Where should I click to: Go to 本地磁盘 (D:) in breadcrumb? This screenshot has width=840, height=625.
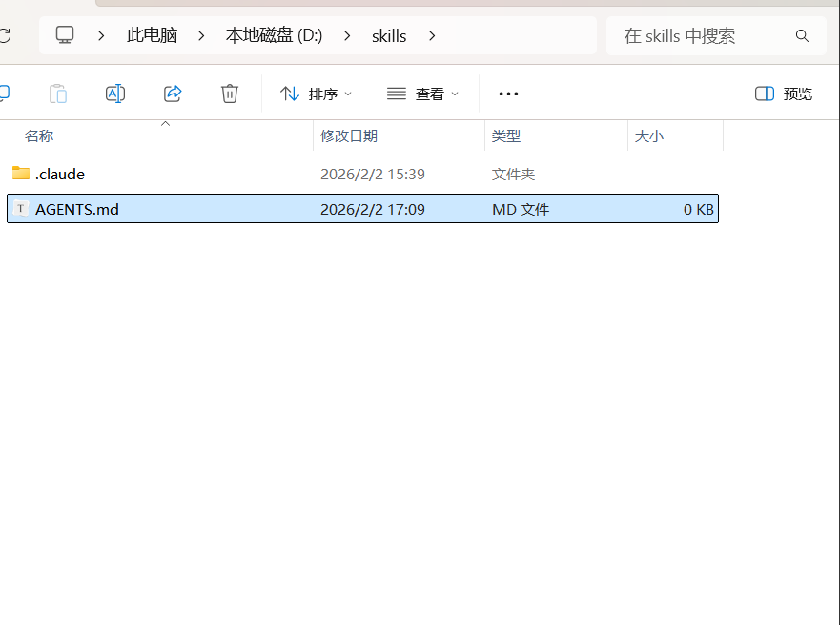coord(274,36)
